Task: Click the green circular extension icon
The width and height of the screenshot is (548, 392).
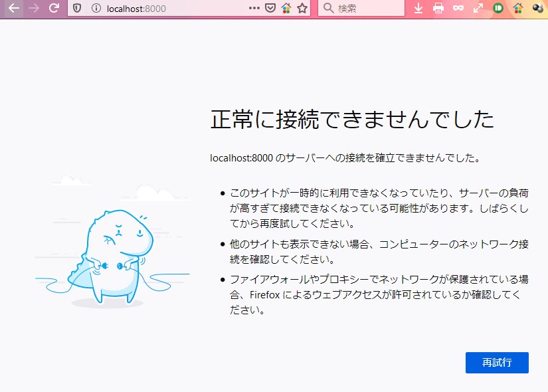Action: point(498,9)
